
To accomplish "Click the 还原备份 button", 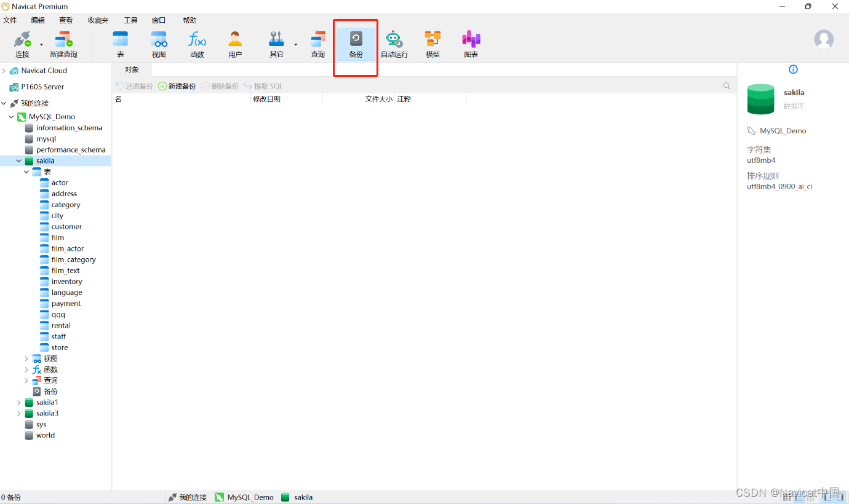I will [135, 86].
